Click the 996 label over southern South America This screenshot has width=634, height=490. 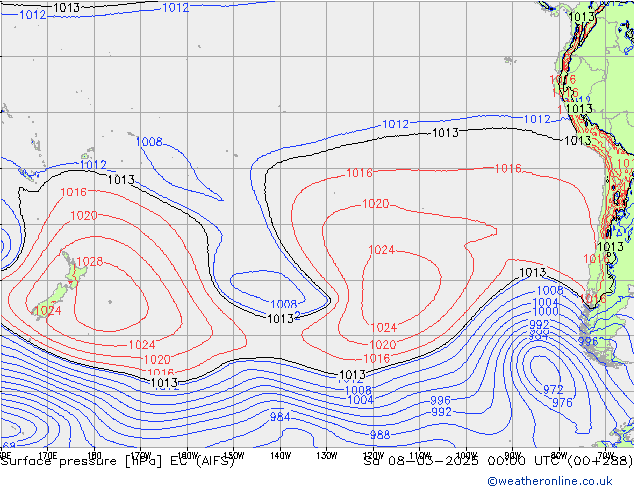coord(588,341)
